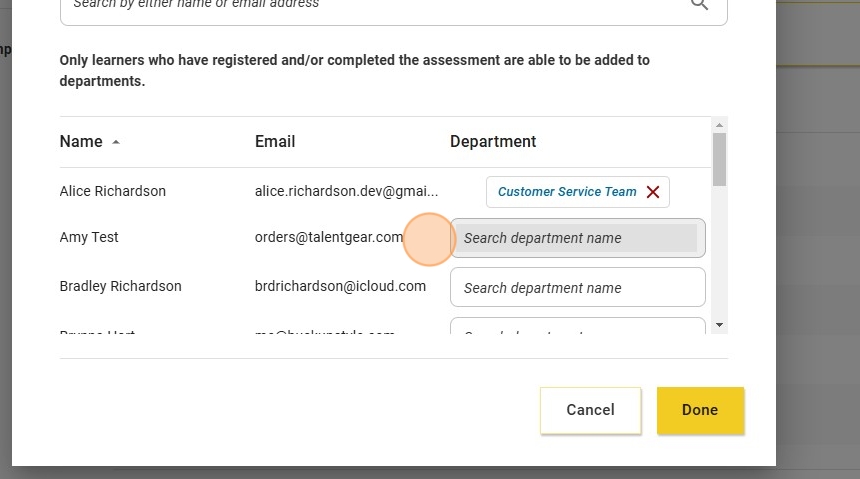
Task: Select Alice Richardson name cell
Action: [112, 191]
